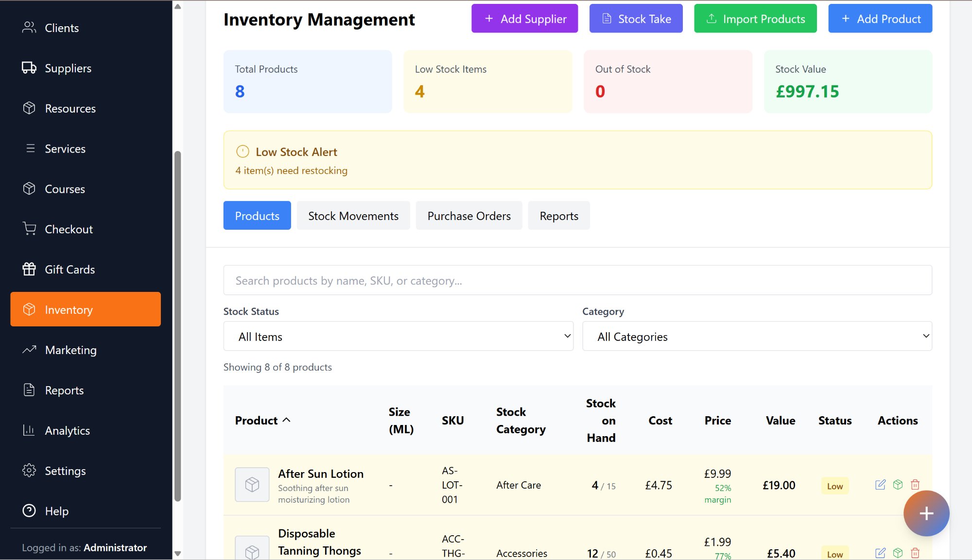This screenshot has width=972, height=560.
Task: Select the Gift Cards icon in sidebar
Action: tap(29, 269)
